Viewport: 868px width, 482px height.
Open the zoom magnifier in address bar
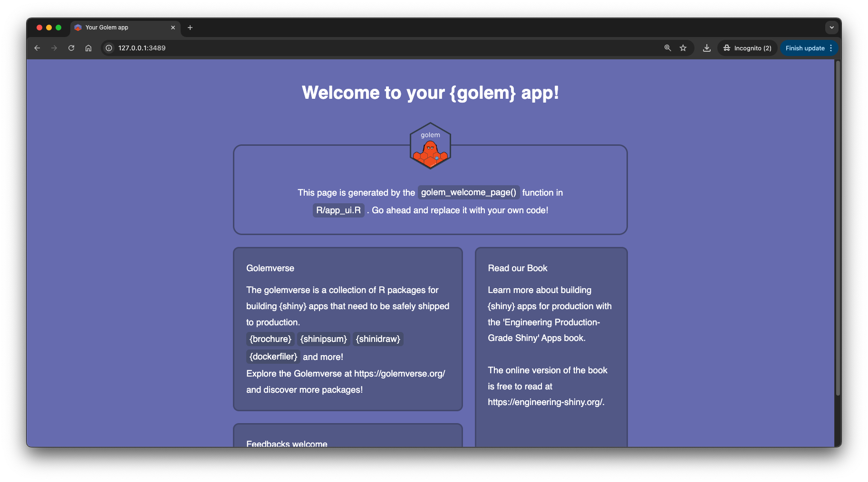[x=668, y=48]
